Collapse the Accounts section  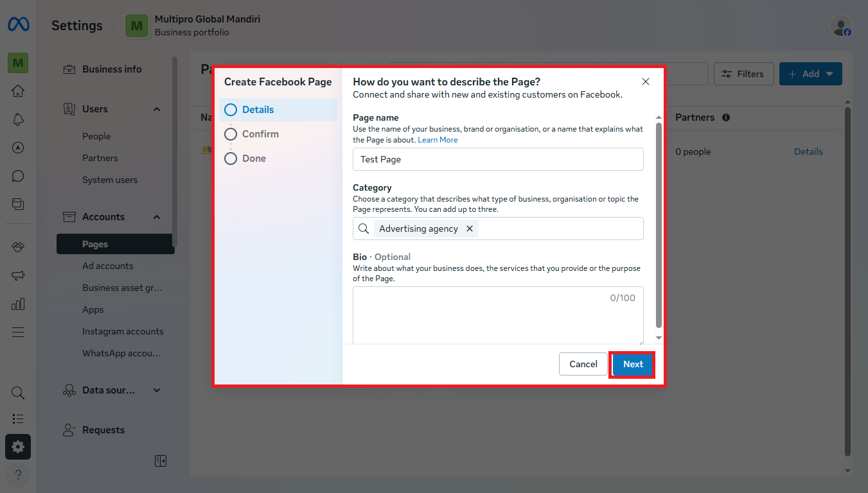pyautogui.click(x=157, y=217)
